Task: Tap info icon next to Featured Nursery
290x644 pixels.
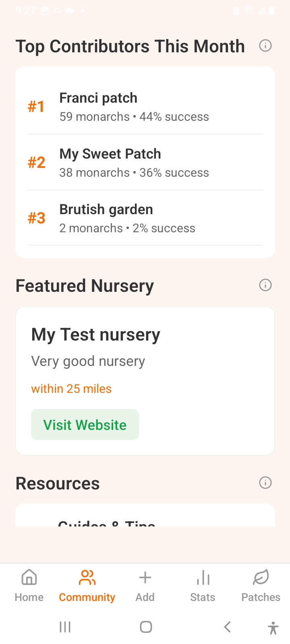Action: pyautogui.click(x=265, y=285)
